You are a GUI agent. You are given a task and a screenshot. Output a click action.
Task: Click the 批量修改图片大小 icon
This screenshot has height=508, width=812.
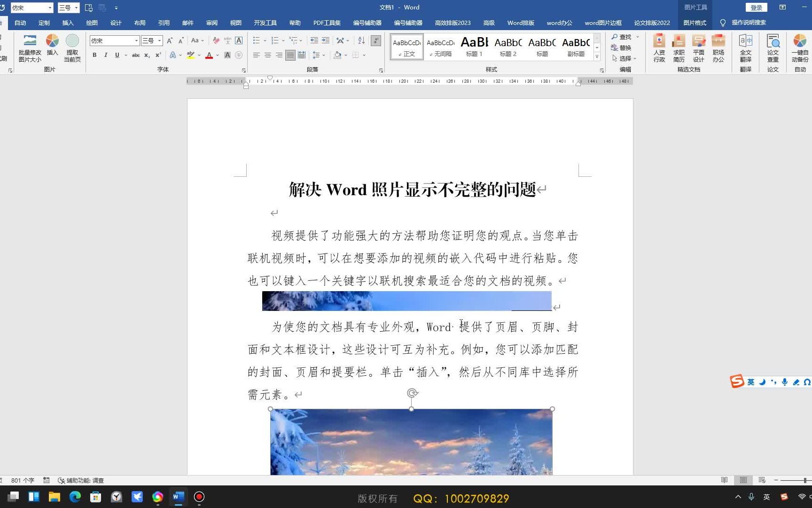click(x=30, y=48)
